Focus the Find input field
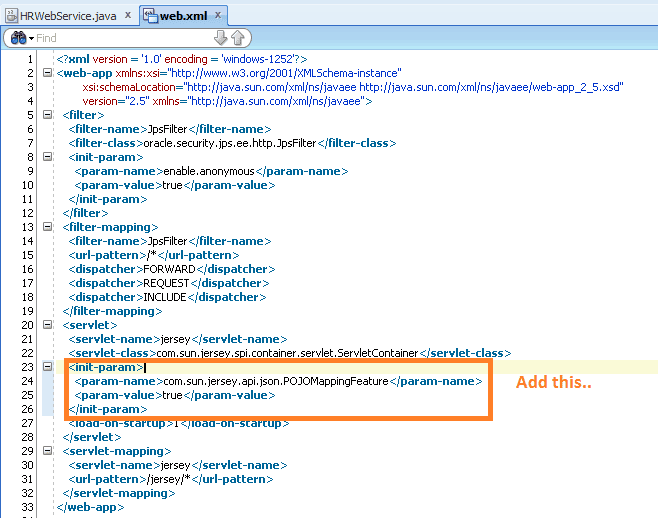The width and height of the screenshot is (658, 518). click(x=124, y=38)
